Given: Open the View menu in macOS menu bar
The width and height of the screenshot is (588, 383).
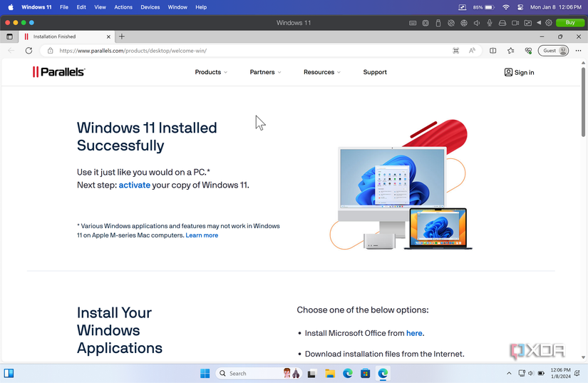Looking at the screenshot, I should pyautogui.click(x=100, y=7).
